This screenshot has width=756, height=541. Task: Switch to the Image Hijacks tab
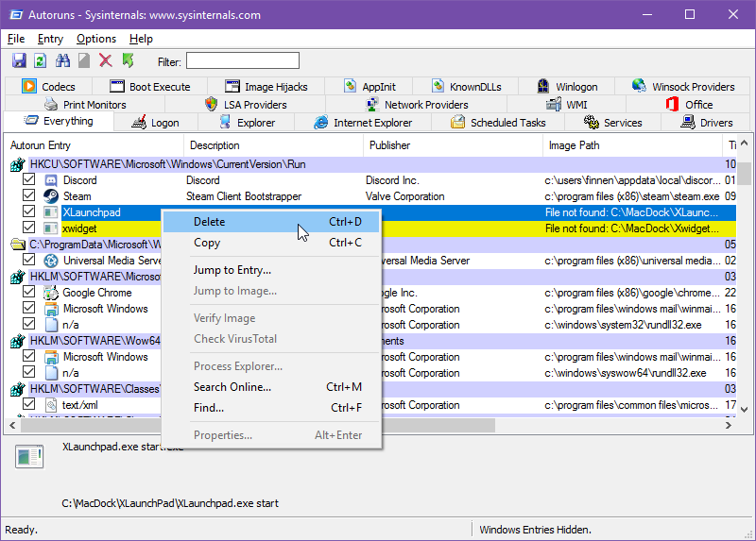pyautogui.click(x=266, y=87)
